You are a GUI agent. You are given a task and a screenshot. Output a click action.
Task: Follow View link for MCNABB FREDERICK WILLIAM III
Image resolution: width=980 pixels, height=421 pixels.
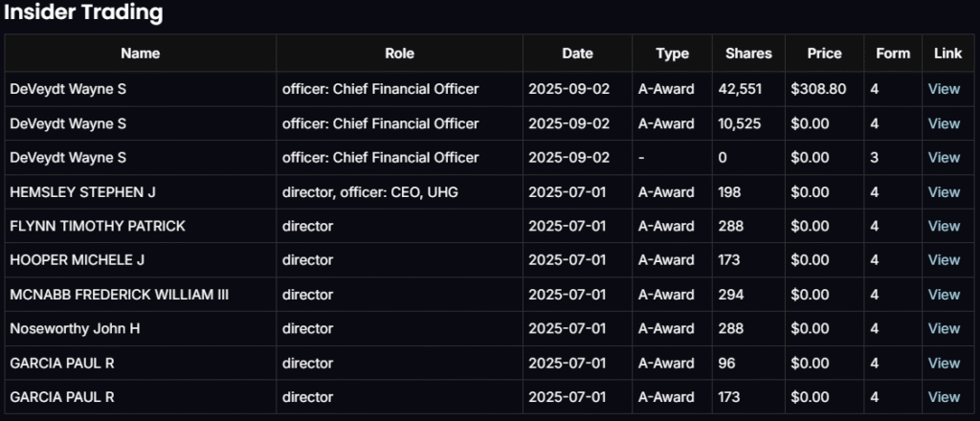[x=944, y=294]
